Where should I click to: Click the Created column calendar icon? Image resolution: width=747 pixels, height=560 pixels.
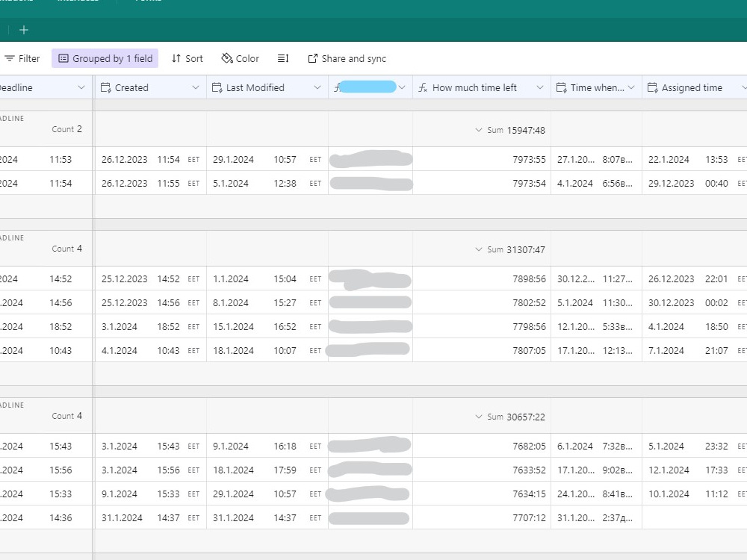pos(105,87)
